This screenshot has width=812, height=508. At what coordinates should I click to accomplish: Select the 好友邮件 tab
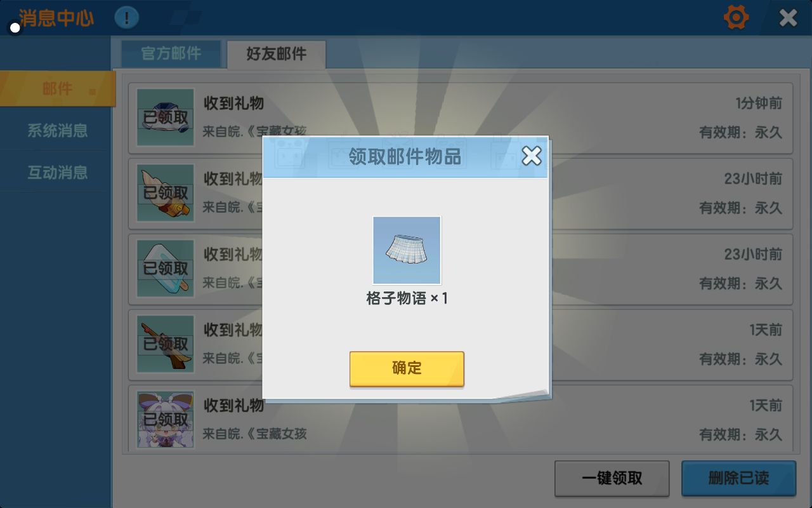tap(276, 55)
